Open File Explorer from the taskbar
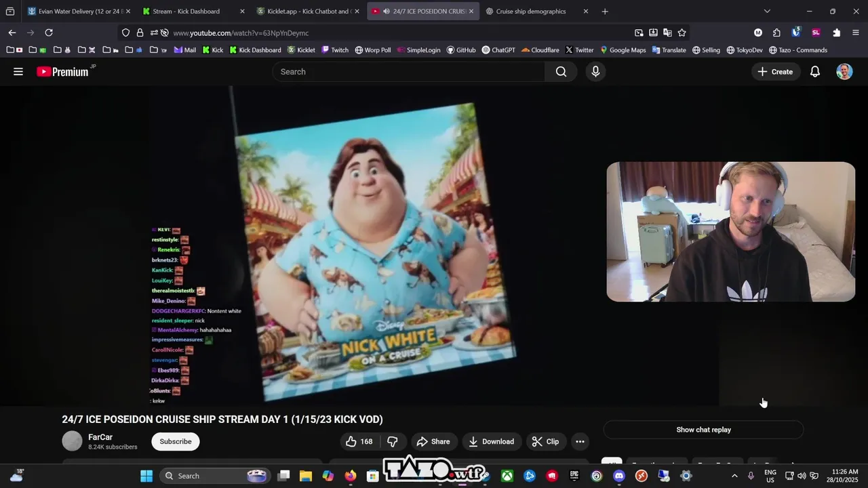The height and width of the screenshot is (488, 868). click(x=306, y=476)
